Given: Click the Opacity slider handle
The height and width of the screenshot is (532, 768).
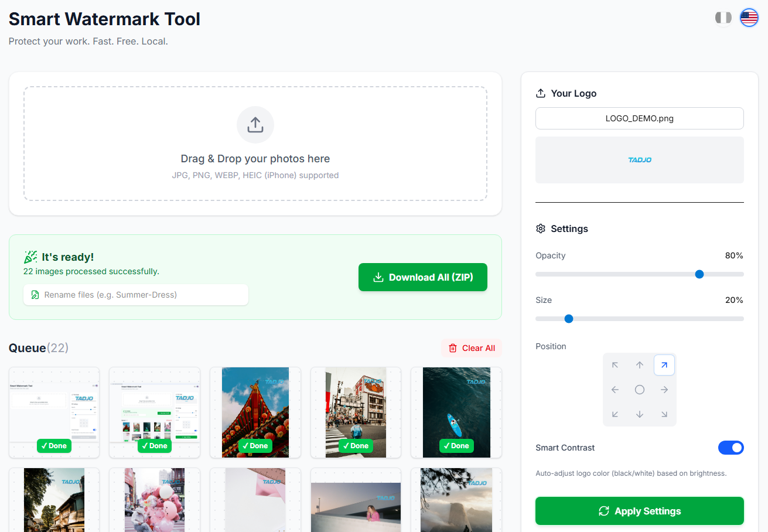Looking at the screenshot, I should (699, 274).
